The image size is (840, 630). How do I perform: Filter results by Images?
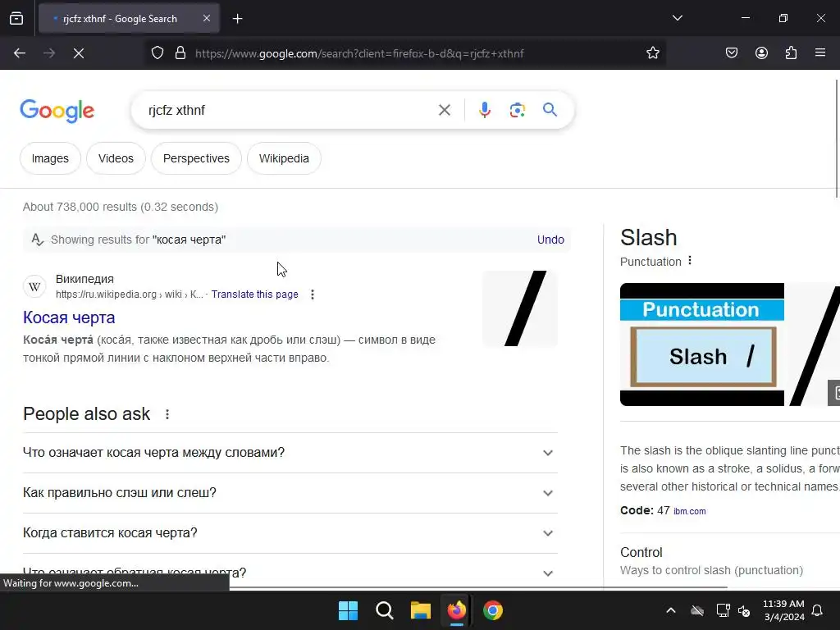(x=50, y=158)
